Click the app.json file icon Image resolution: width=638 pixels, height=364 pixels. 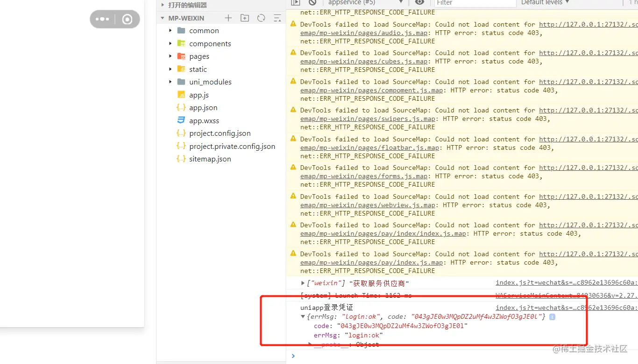pyautogui.click(x=181, y=108)
